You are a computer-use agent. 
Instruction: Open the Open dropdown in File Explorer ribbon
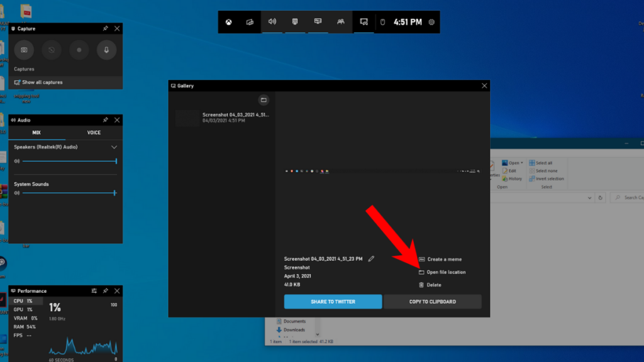click(513, 163)
